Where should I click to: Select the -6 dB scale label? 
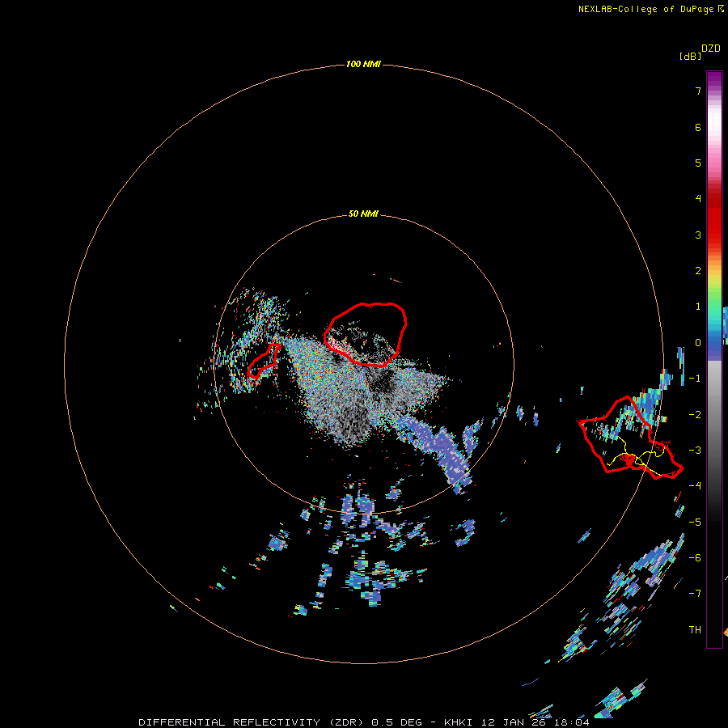coord(695,557)
